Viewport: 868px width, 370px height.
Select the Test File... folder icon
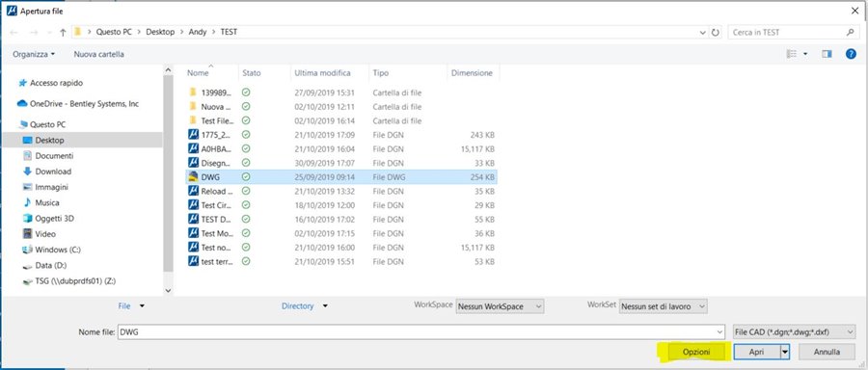click(x=193, y=120)
